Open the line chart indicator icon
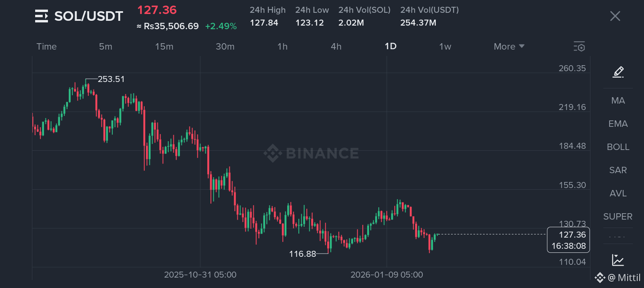Image resolution: width=644 pixels, height=288 pixels. 618,260
